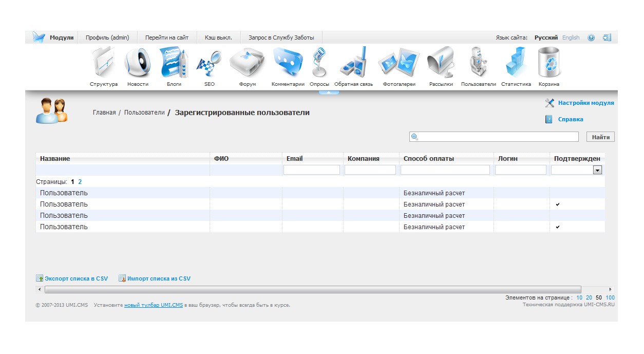Select Русский site language

(x=546, y=38)
